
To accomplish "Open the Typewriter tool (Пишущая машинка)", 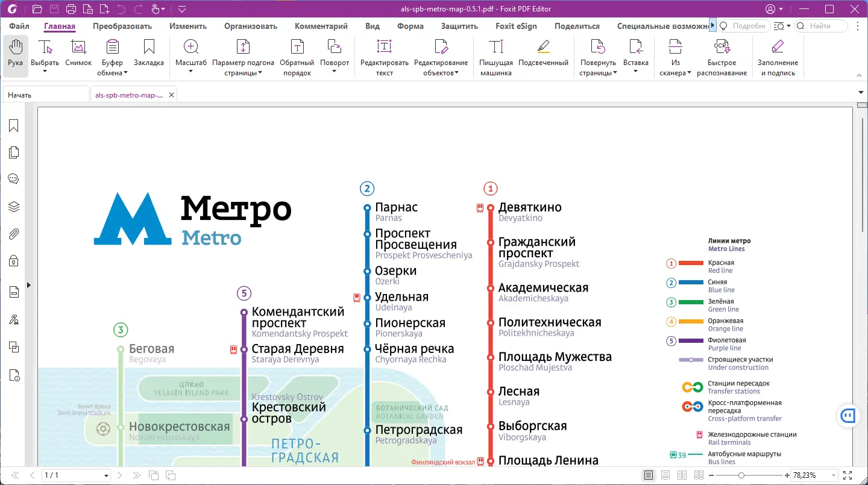I will (495, 57).
